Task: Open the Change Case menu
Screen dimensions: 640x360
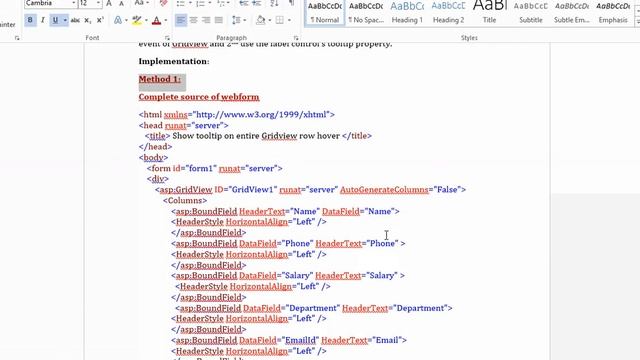Action: pyautogui.click(x=141, y=4)
